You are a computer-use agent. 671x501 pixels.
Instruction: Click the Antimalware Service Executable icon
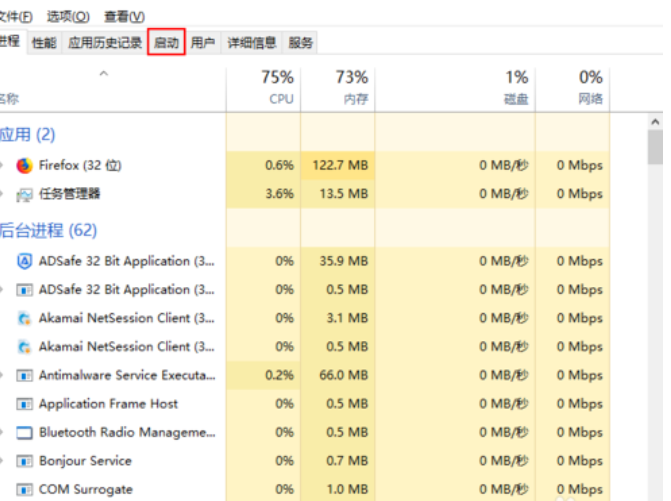coord(24,375)
